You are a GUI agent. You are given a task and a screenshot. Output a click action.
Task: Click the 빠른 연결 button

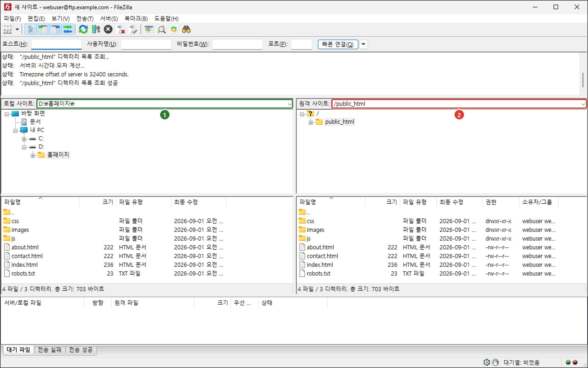point(338,44)
